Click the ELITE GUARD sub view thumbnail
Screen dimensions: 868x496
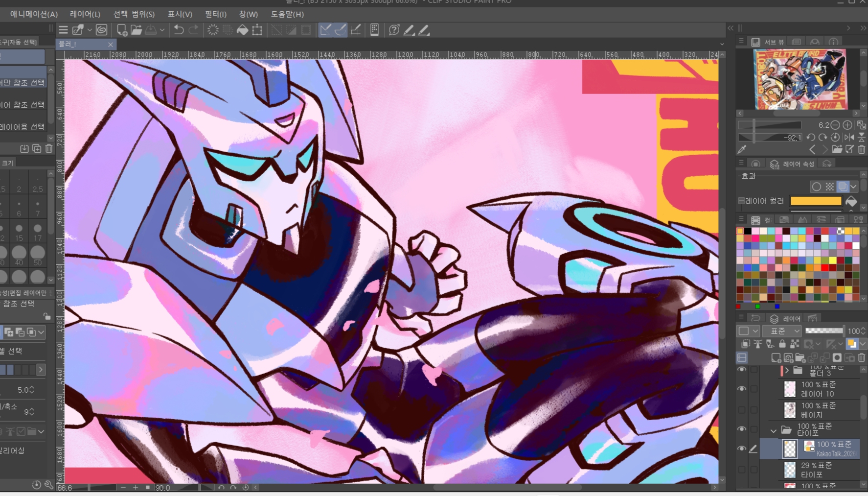point(799,79)
